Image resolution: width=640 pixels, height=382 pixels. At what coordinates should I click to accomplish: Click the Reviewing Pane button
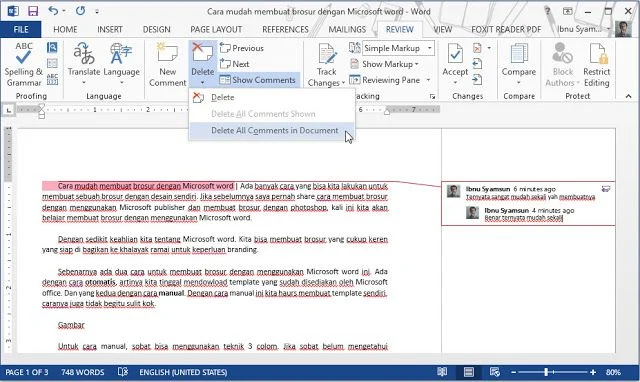pos(384,80)
